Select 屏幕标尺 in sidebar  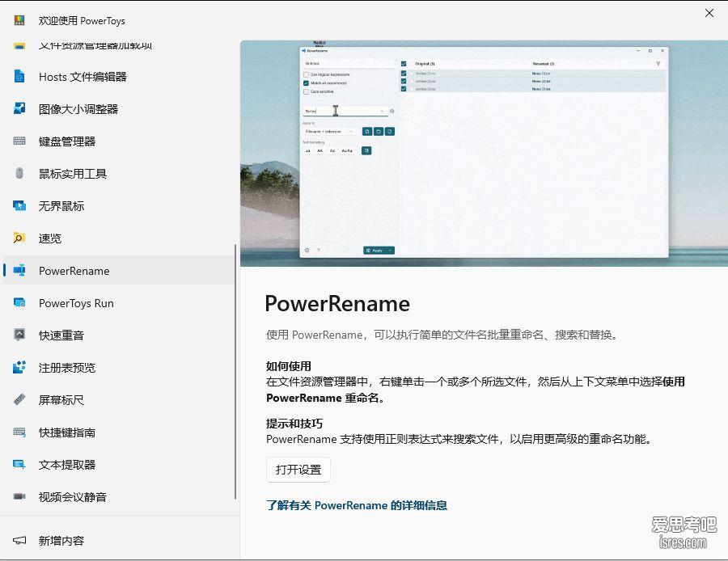[118, 399]
